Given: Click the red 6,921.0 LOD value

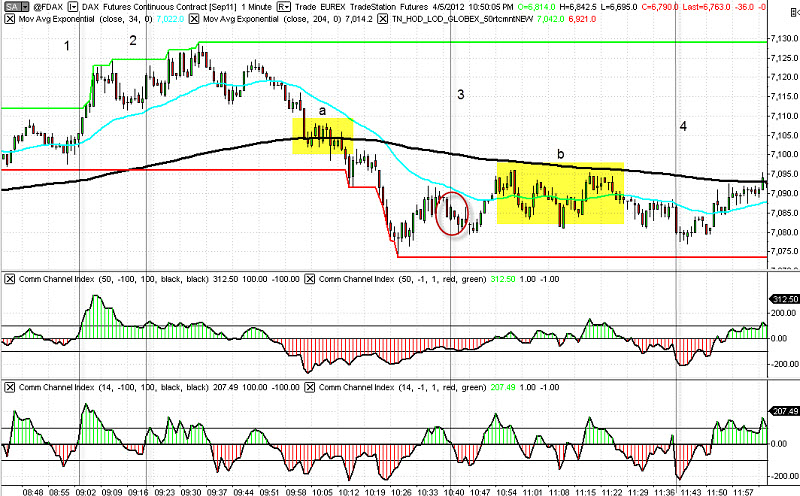Looking at the screenshot, I should pos(582,19).
